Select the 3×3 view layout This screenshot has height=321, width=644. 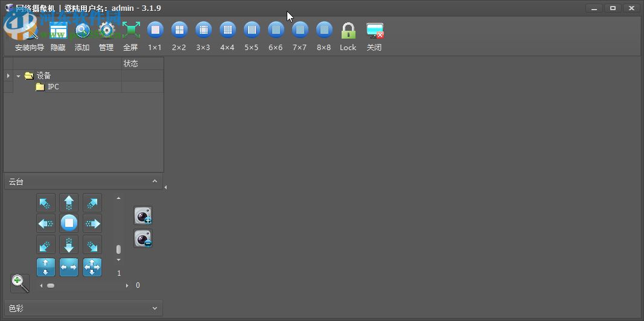[203, 36]
